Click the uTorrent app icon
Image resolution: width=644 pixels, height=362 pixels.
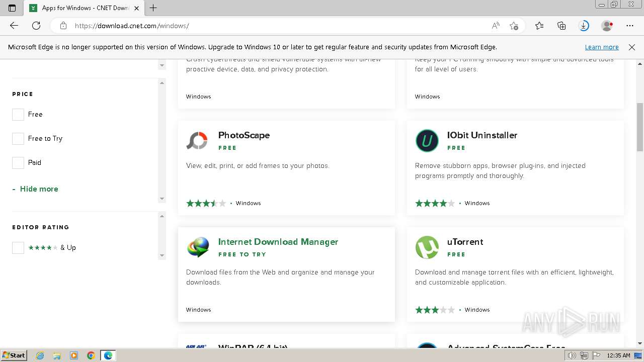click(427, 247)
